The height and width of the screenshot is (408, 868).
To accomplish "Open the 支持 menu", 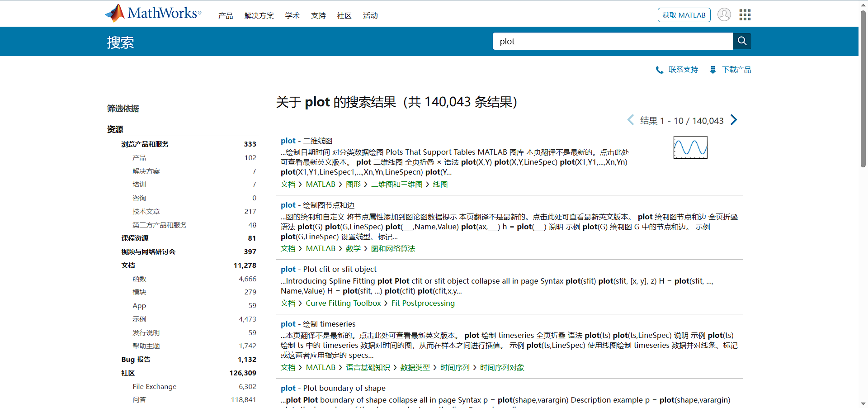I will pos(318,16).
